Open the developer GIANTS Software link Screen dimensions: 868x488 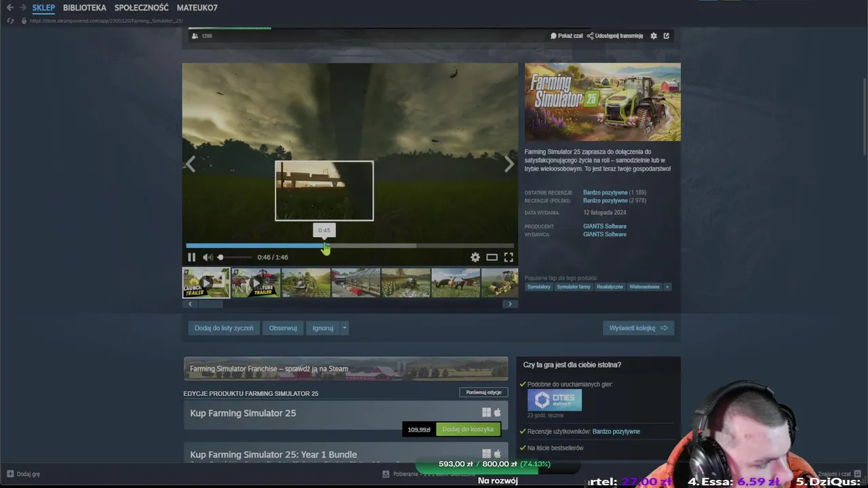pos(605,226)
